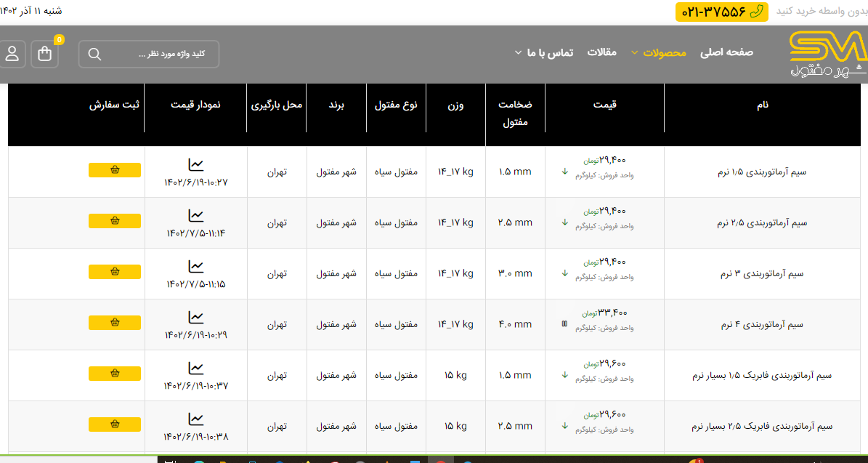This screenshot has width=868, height=463.
Task: Expand the تماس با ما dropdown
Action: 544,53
